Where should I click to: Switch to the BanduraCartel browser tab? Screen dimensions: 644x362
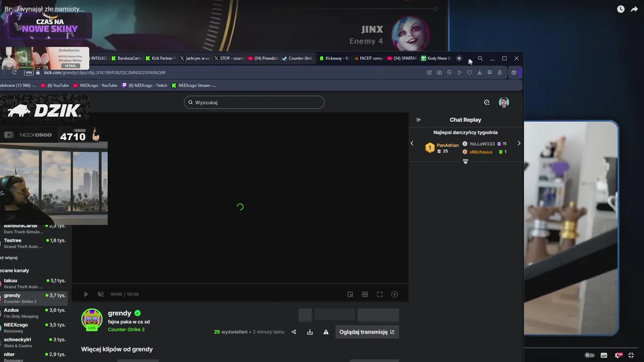[126, 58]
